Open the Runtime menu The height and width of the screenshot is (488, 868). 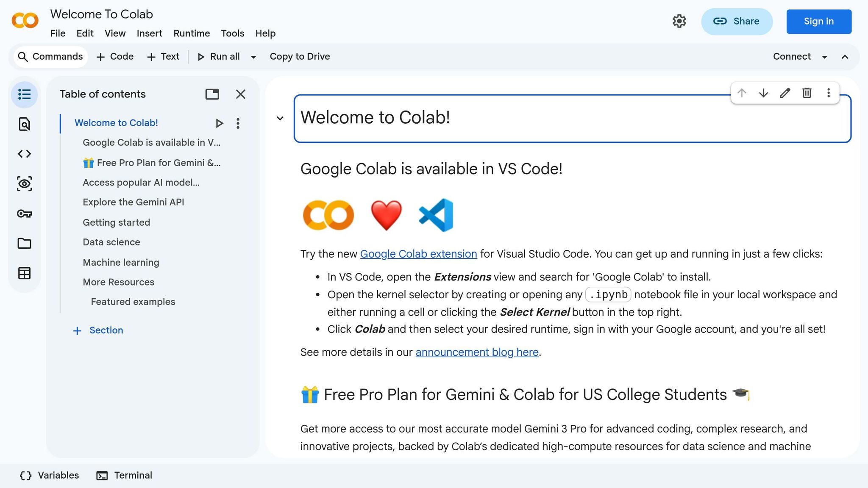(191, 33)
